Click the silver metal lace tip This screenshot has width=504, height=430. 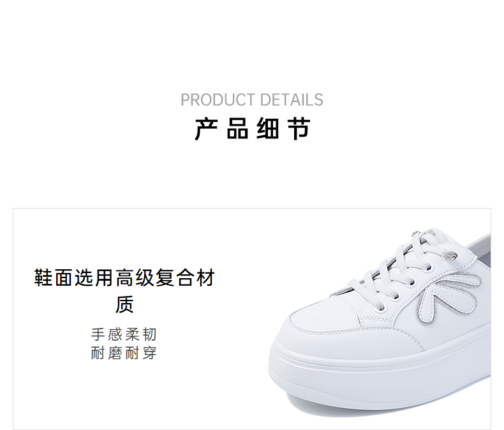click(452, 255)
